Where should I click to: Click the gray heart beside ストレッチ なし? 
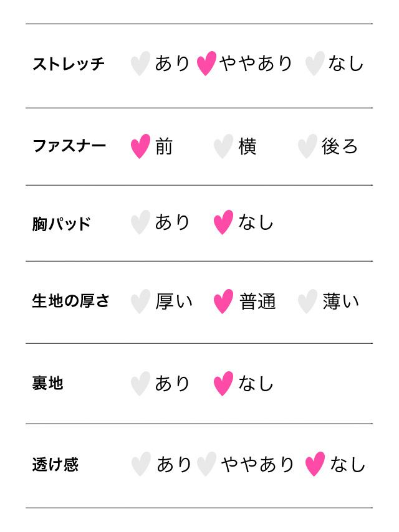(x=315, y=64)
